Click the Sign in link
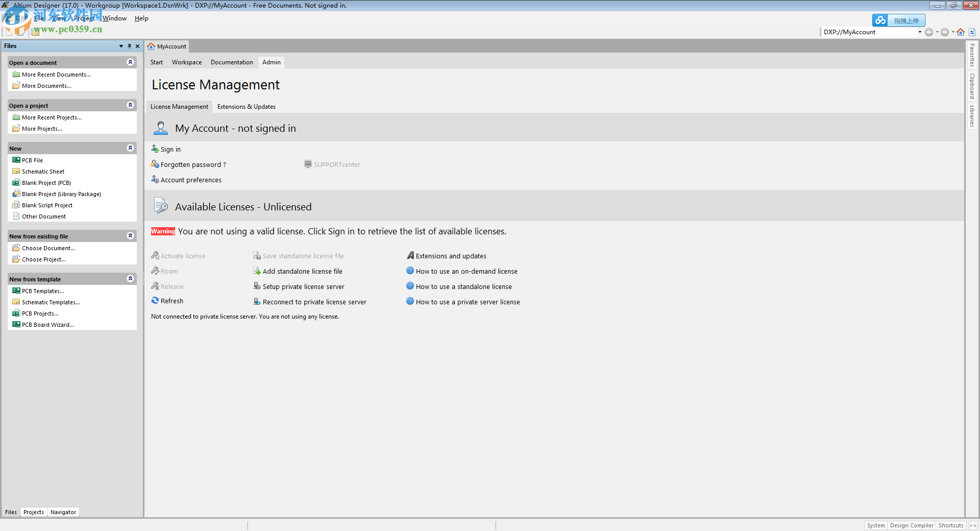Image resolution: width=980 pixels, height=531 pixels. pyautogui.click(x=170, y=149)
